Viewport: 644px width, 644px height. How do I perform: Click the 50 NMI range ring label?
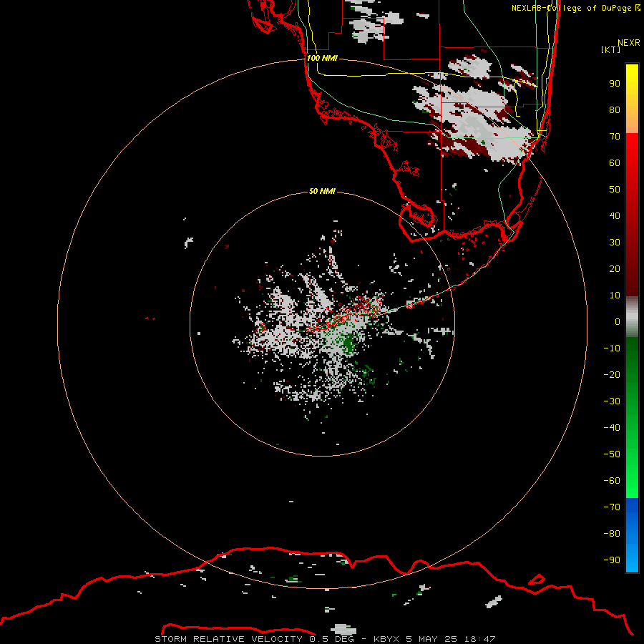click(322, 191)
